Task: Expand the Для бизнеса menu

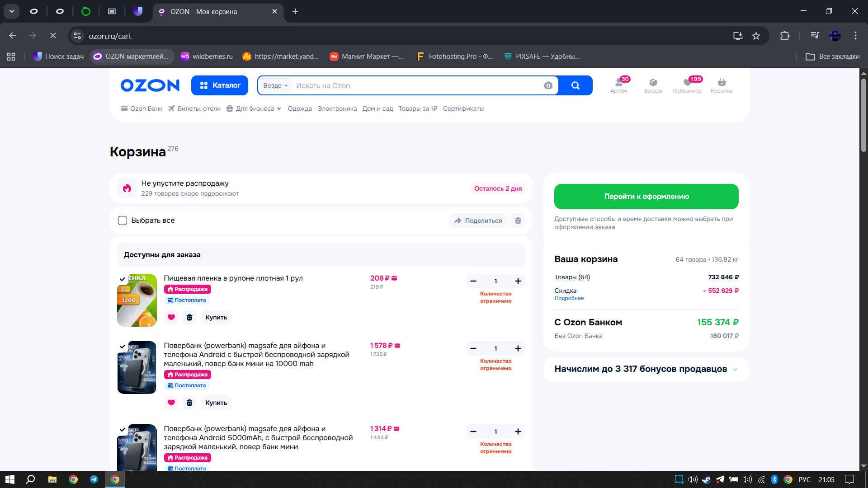Action: pyautogui.click(x=254, y=108)
